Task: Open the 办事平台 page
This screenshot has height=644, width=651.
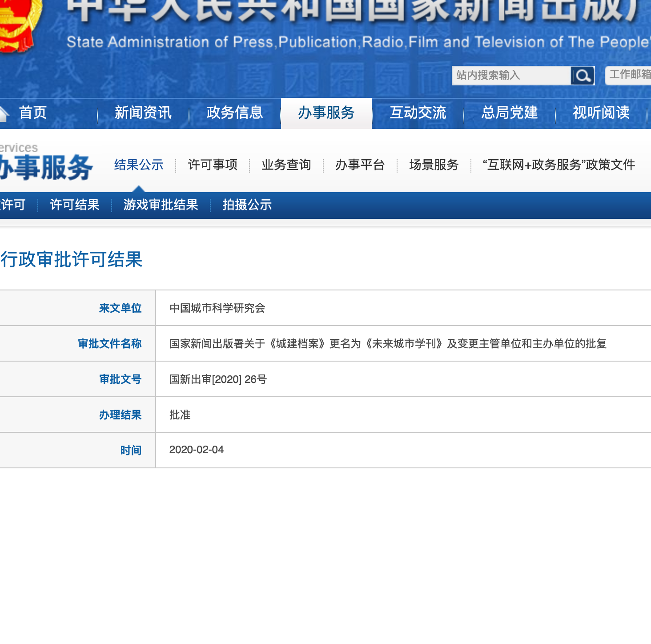Action: click(x=360, y=165)
